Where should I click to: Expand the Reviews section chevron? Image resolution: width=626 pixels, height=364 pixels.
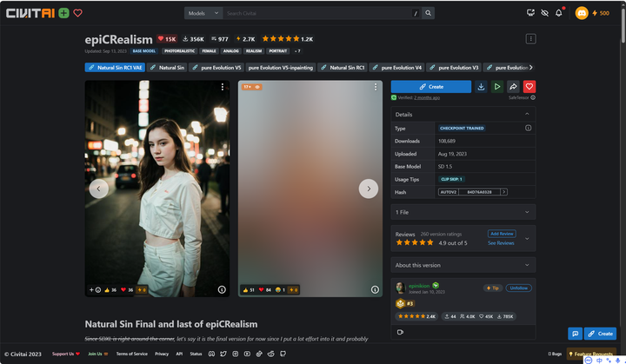coord(527,239)
